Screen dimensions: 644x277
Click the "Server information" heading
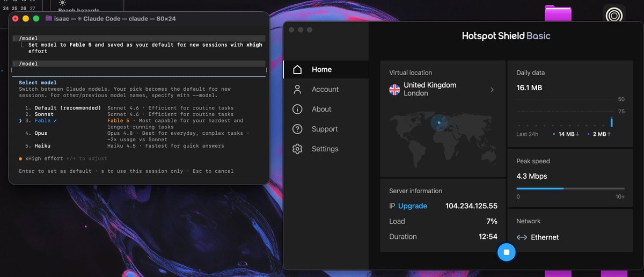click(x=415, y=191)
